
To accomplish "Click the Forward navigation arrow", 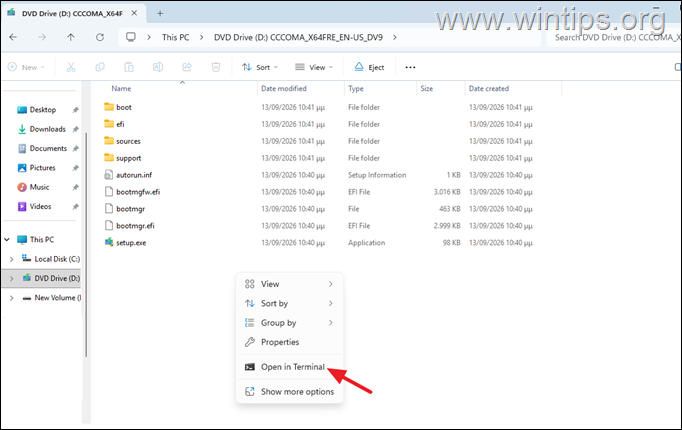I will 42,37.
